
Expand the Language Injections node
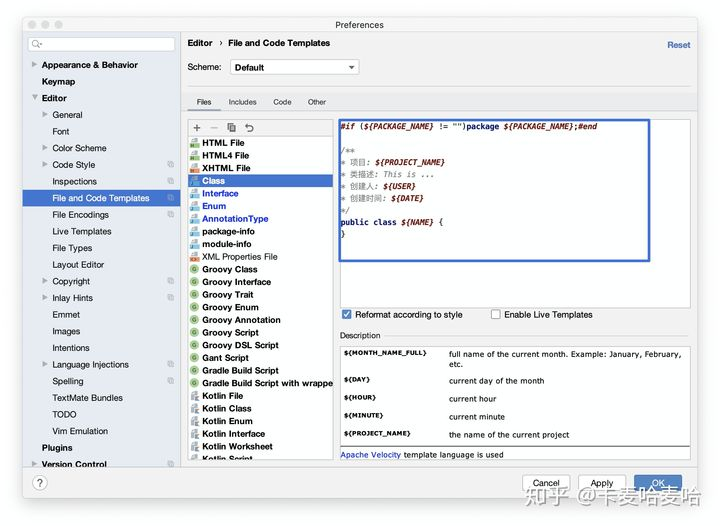(45, 365)
